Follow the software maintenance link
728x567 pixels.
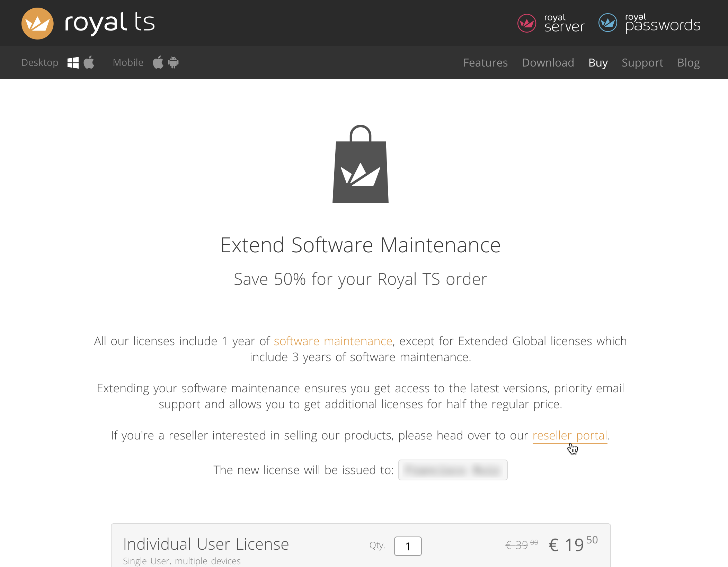point(333,341)
